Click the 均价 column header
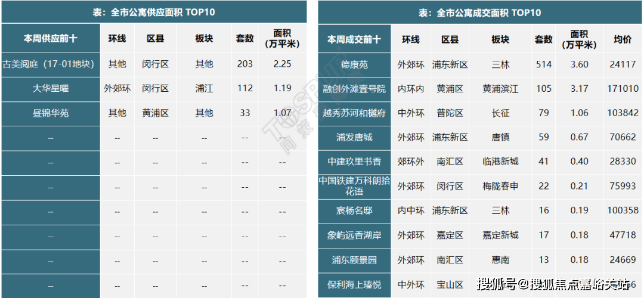The height and width of the screenshot is (298, 644). tap(623, 40)
